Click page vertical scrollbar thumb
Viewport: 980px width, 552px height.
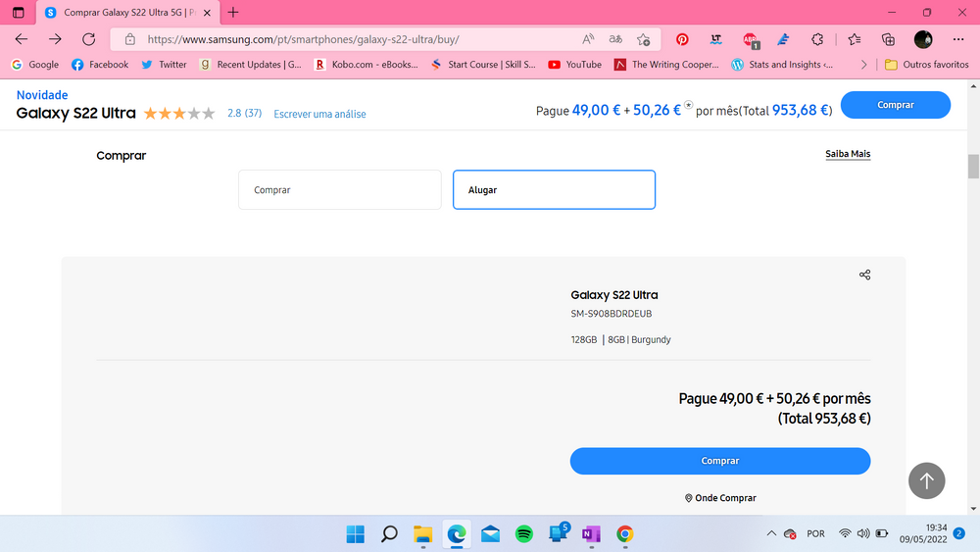pos(973,167)
